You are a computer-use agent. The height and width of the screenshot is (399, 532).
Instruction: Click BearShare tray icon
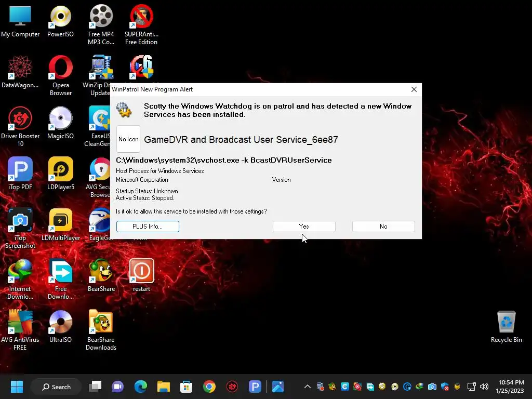coord(332,387)
